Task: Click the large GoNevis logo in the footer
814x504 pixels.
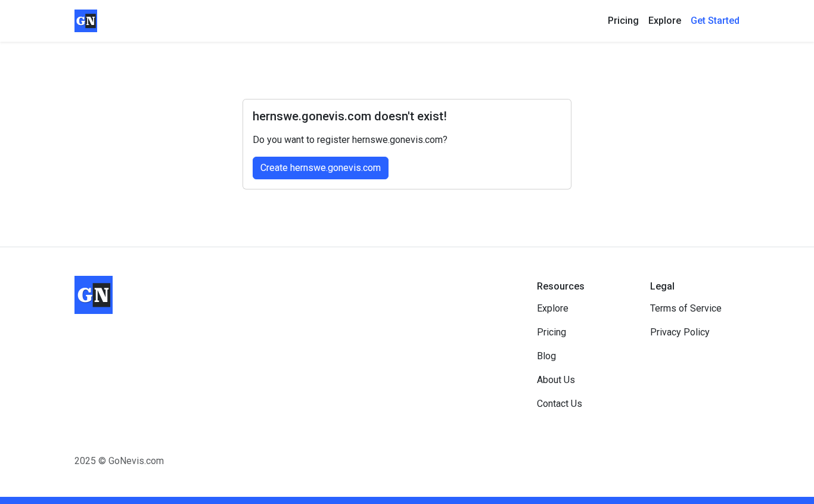Action: click(x=94, y=295)
